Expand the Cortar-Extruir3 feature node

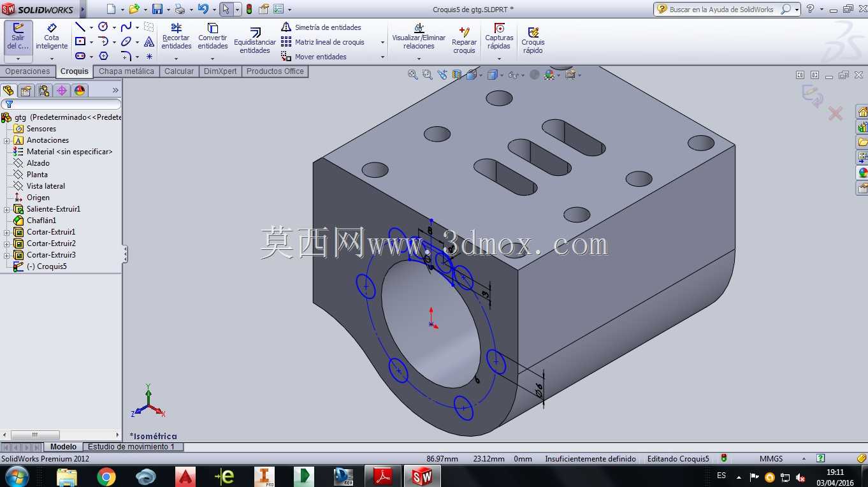7,255
